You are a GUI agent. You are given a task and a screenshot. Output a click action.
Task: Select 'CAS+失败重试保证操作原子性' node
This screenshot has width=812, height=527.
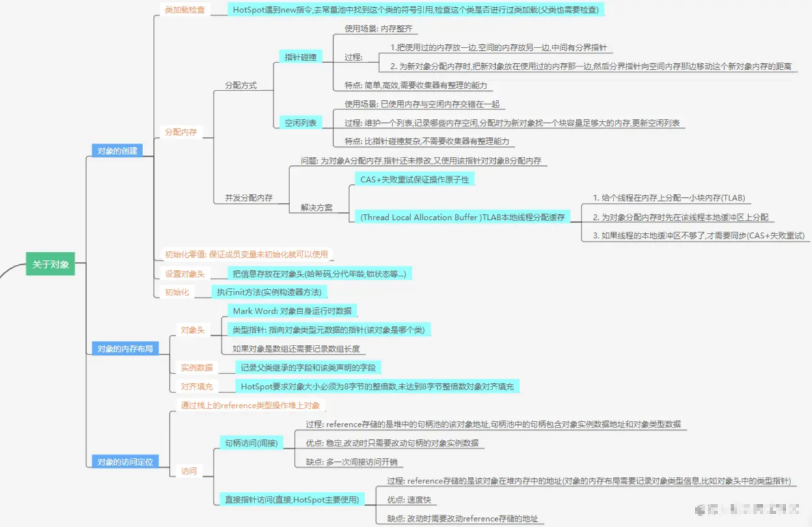click(x=414, y=179)
